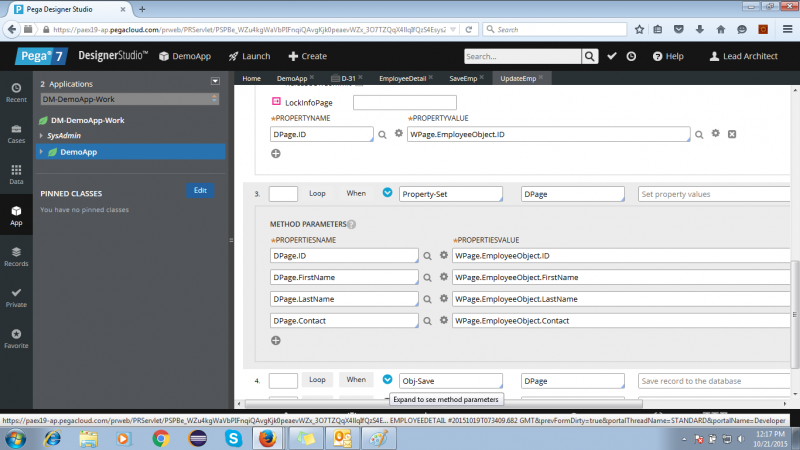Open search for DPage.ID in PROPERTYNAME

(382, 135)
